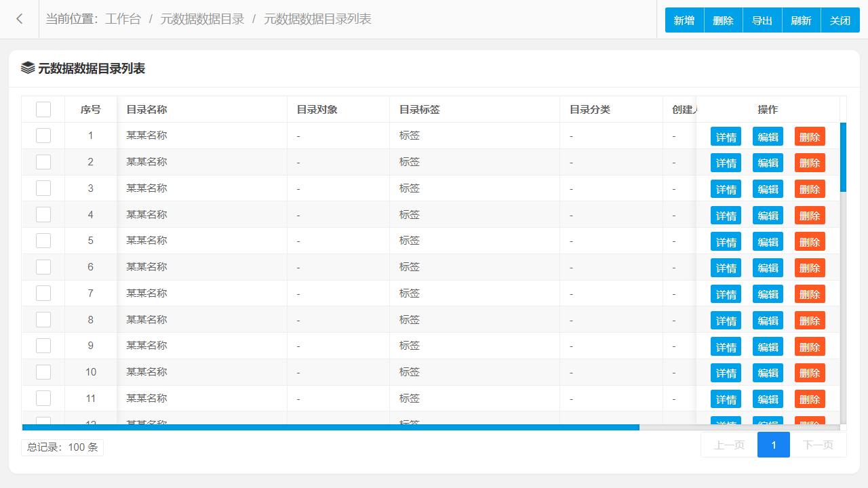This screenshot has height=488, width=868.
Task: Check the checkbox for row 3
Action: (x=43, y=188)
